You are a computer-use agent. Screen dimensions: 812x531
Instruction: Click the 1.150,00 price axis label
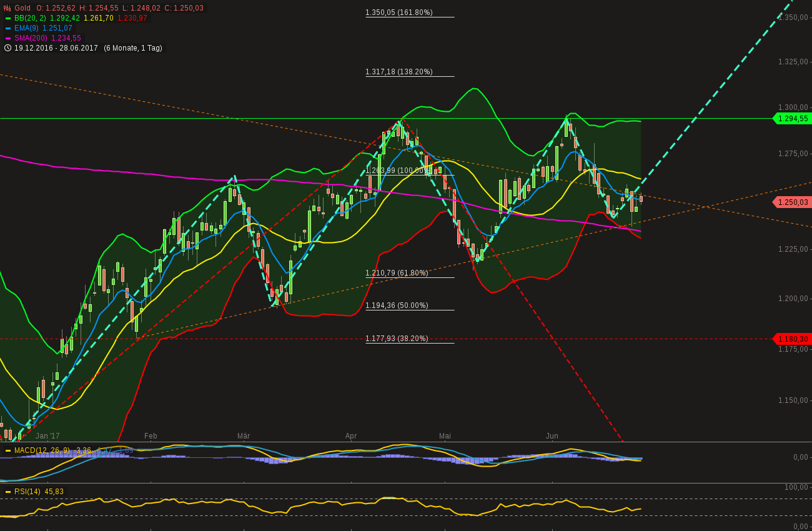(793, 400)
